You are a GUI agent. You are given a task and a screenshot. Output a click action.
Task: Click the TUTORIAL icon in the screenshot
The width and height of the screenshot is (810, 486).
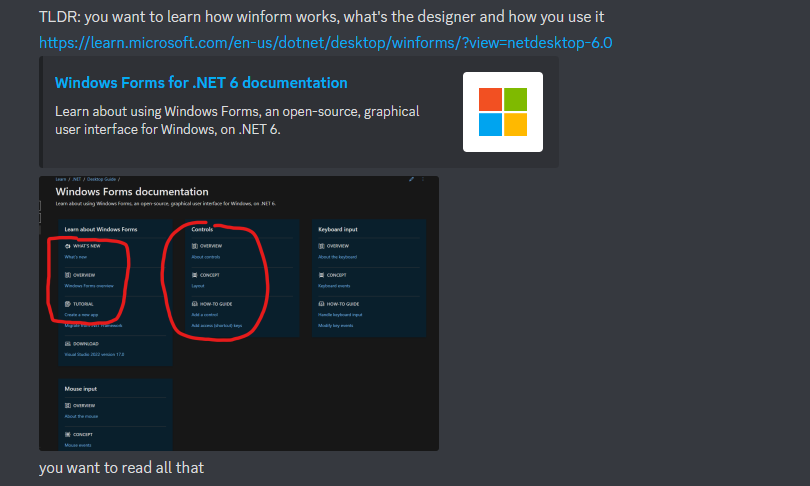coord(68,304)
